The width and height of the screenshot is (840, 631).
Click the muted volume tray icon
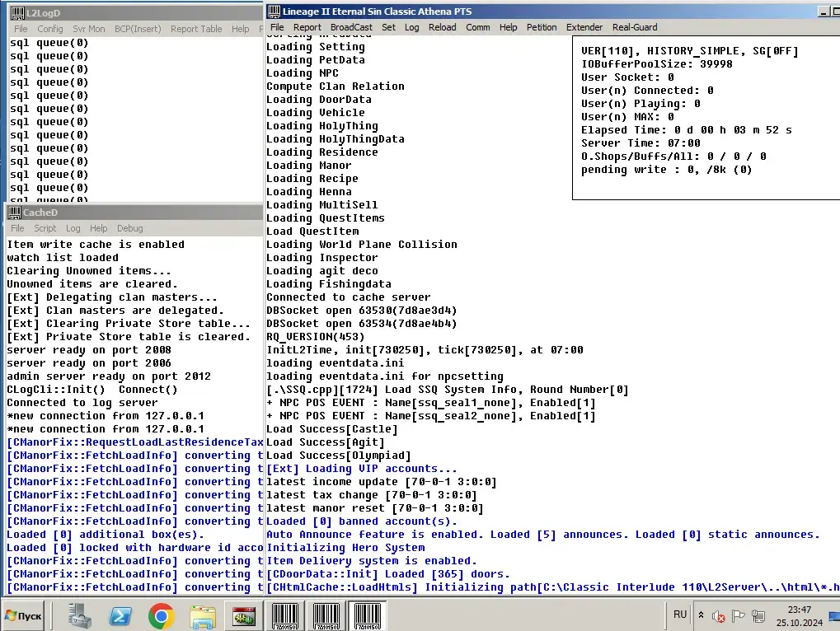tap(718, 616)
